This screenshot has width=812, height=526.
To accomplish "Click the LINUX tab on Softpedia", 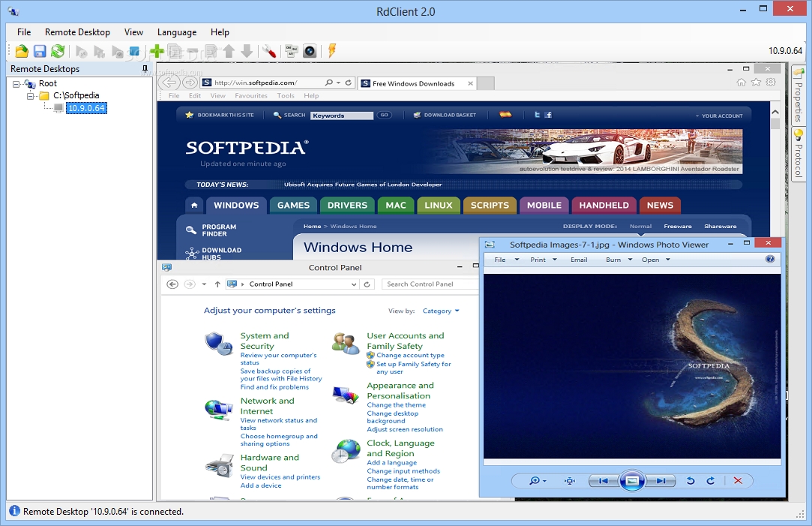I will click(x=438, y=205).
